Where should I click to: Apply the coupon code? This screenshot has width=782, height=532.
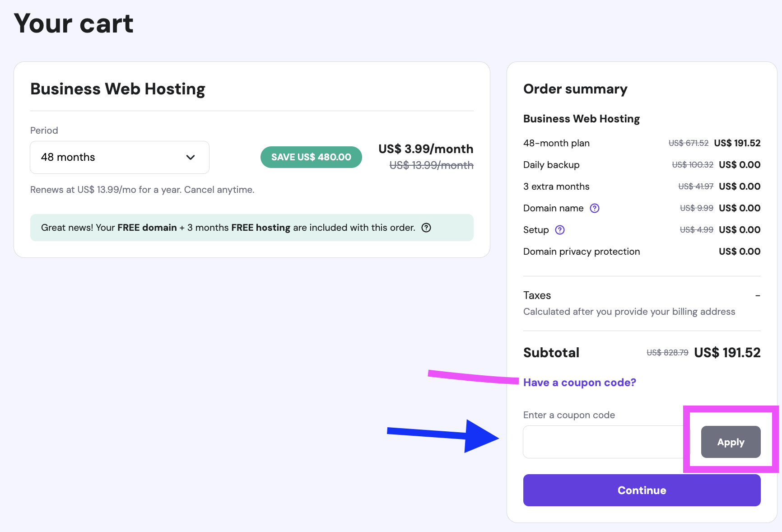tap(730, 442)
